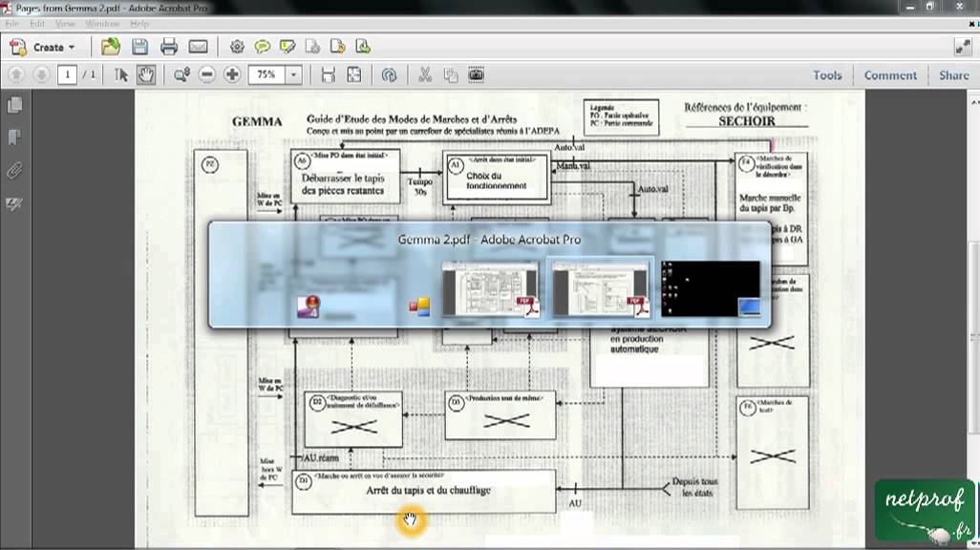Open the Window menu

coord(102,24)
